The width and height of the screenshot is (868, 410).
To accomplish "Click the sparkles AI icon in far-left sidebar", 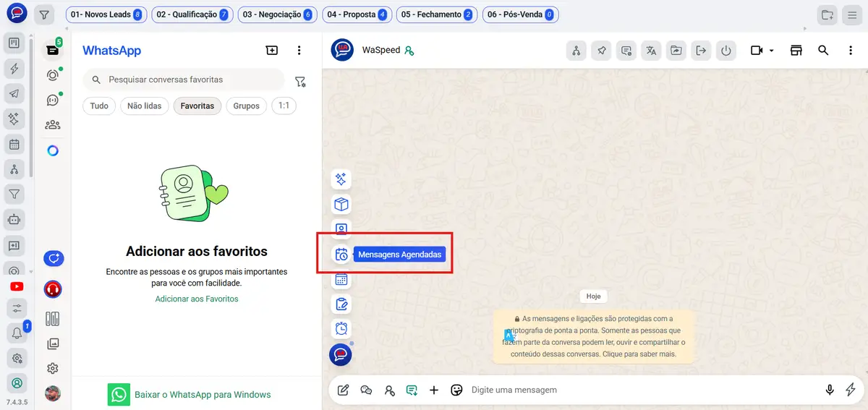I will pos(14,119).
